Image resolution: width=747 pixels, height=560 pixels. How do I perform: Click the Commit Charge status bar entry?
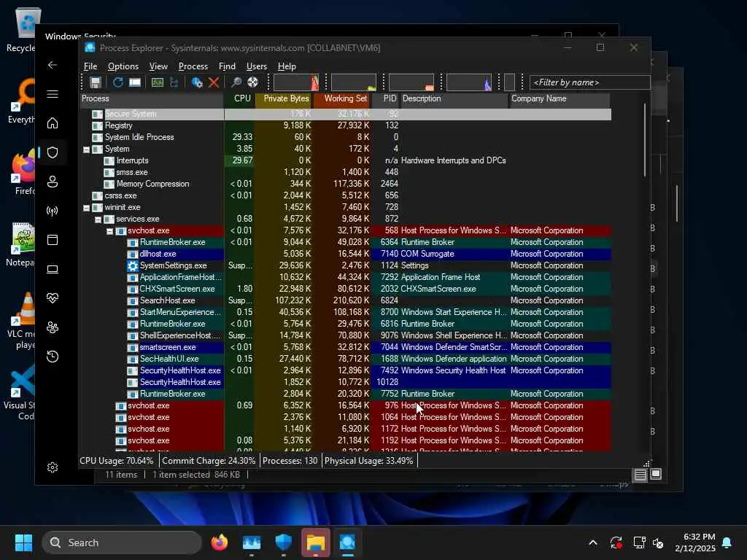209,461
